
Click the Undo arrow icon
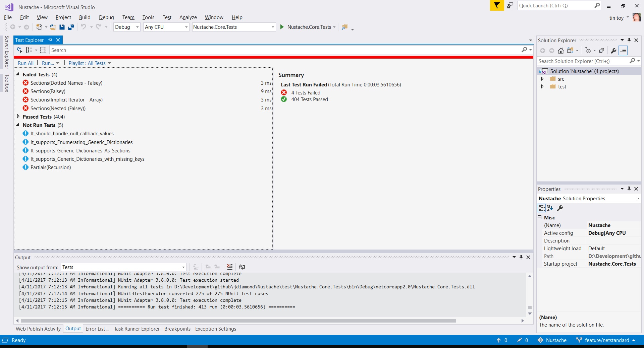pos(84,27)
